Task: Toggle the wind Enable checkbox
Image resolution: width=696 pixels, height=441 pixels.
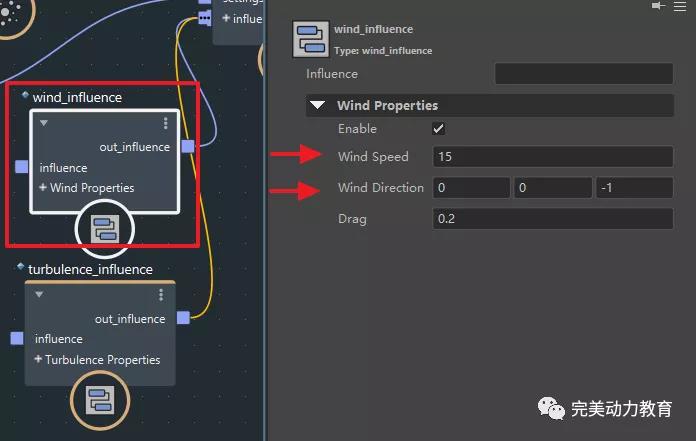Action: [438, 129]
